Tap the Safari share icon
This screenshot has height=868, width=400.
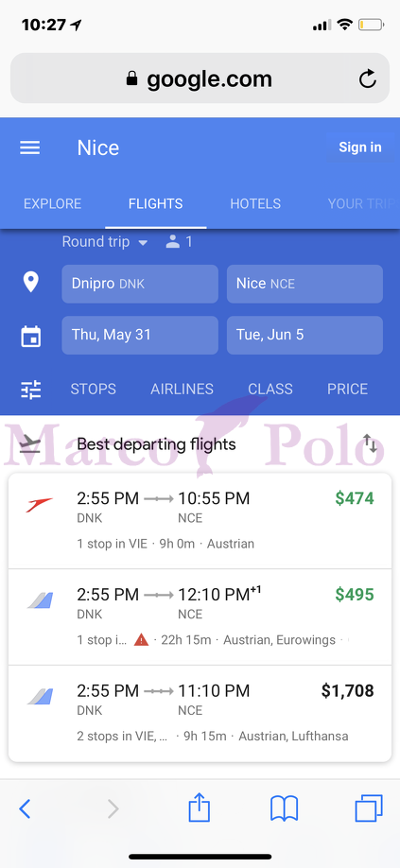tap(200, 808)
